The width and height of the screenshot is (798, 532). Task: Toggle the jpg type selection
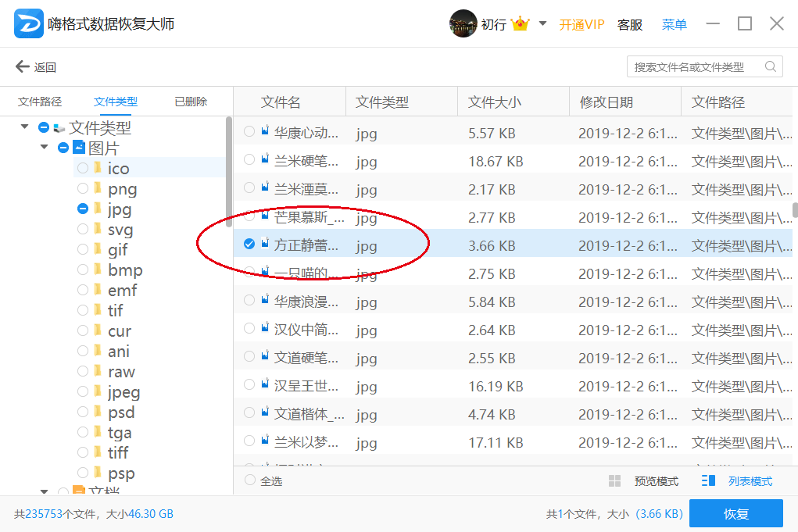click(x=82, y=209)
